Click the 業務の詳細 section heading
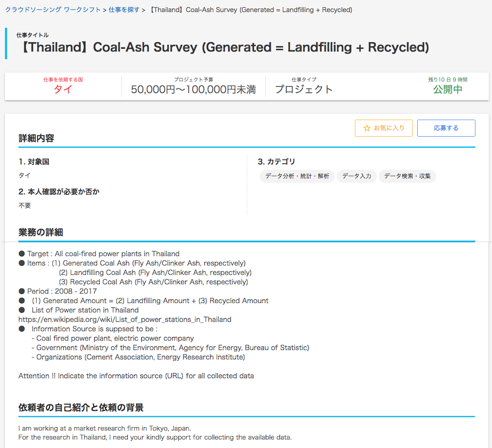The image size is (492, 448). [41, 233]
